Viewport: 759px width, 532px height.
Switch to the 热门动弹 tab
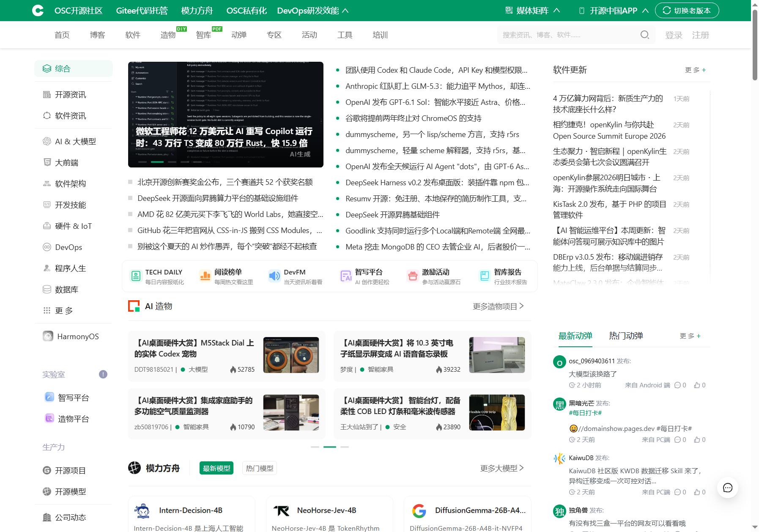(x=626, y=336)
